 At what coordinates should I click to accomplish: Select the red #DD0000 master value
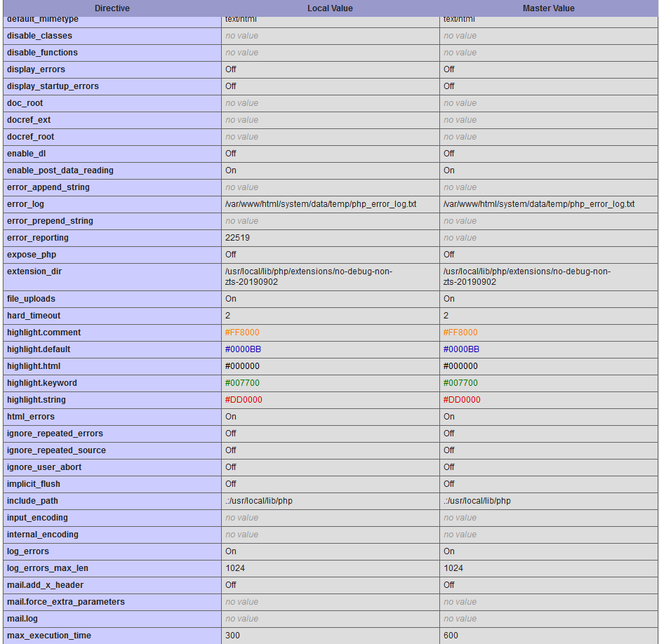pyautogui.click(x=462, y=399)
